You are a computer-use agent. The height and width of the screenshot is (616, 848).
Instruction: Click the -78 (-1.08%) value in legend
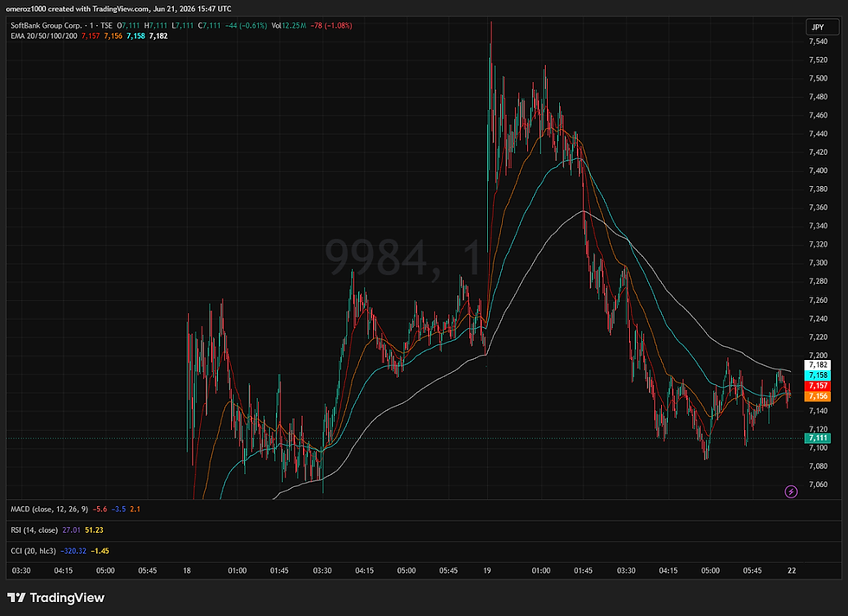(x=331, y=25)
